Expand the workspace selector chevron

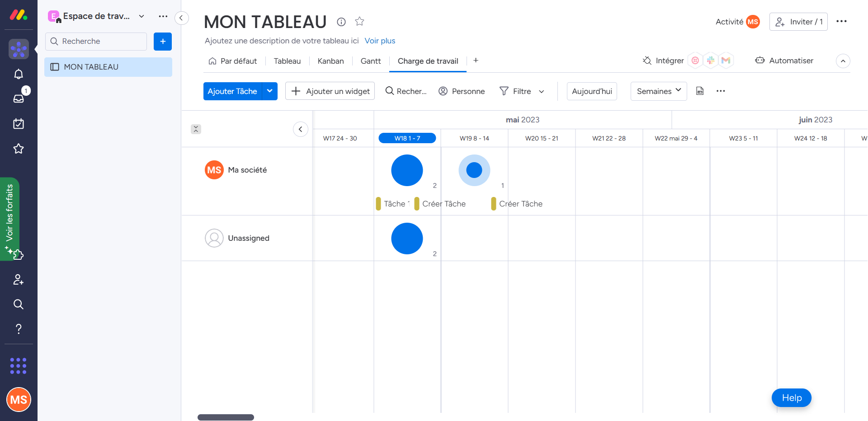[x=142, y=16]
